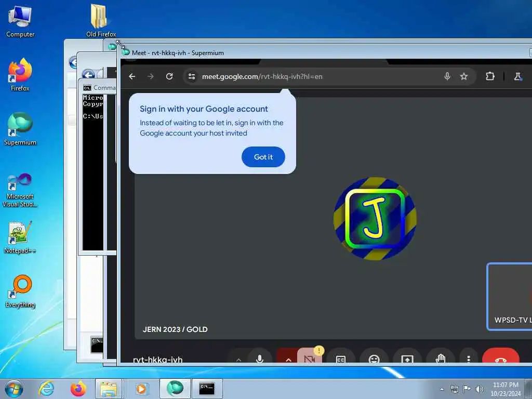This screenshot has width=532, height=399.
Task: Open more options three-dot menu
Action: (468, 358)
